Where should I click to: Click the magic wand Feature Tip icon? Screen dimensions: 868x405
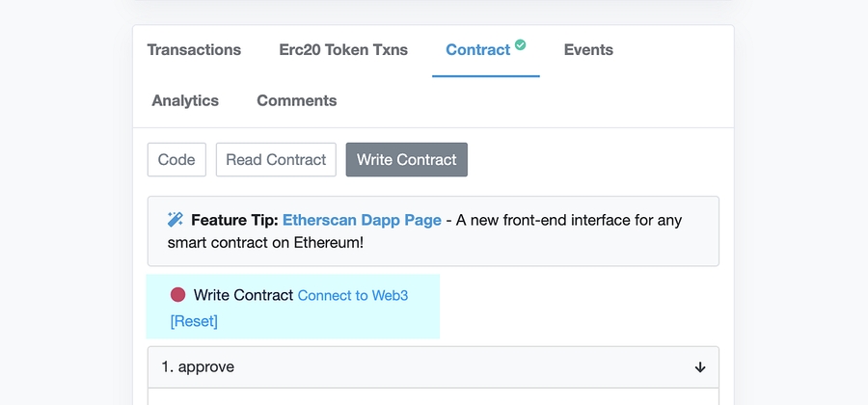175,220
